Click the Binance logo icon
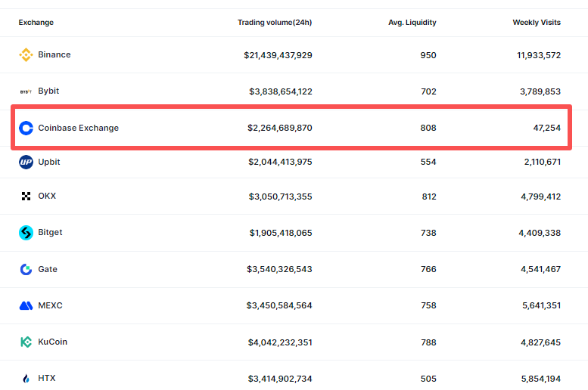The width and height of the screenshot is (588, 390). coord(26,55)
